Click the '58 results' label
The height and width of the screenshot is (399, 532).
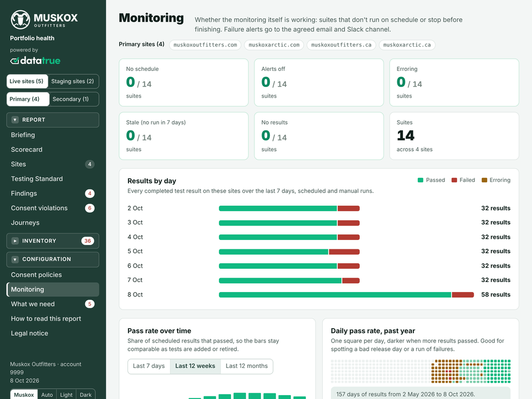[x=495, y=294]
